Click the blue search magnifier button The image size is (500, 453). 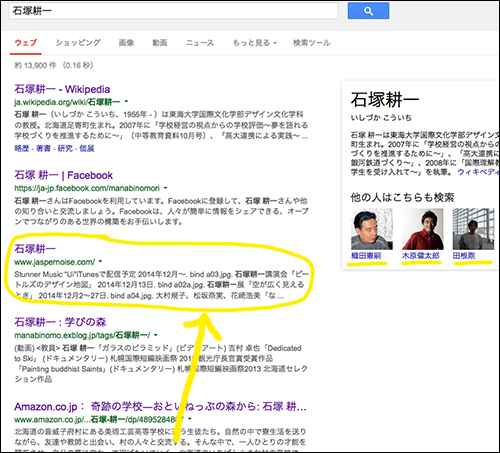coord(368,11)
